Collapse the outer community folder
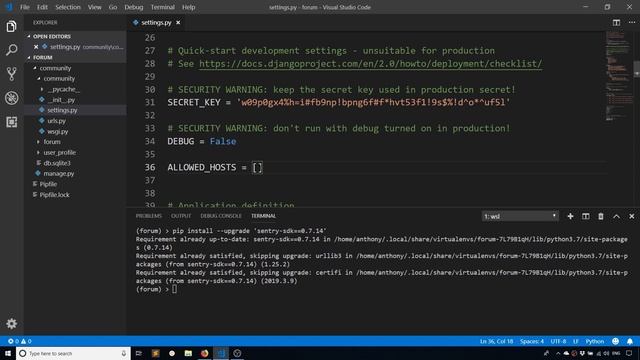The image size is (640, 360). point(55,68)
